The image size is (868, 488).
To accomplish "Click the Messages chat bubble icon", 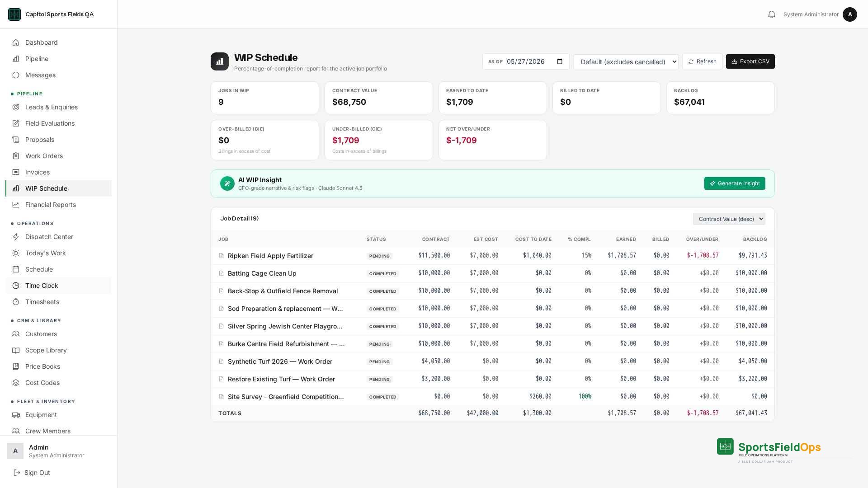I will point(16,75).
